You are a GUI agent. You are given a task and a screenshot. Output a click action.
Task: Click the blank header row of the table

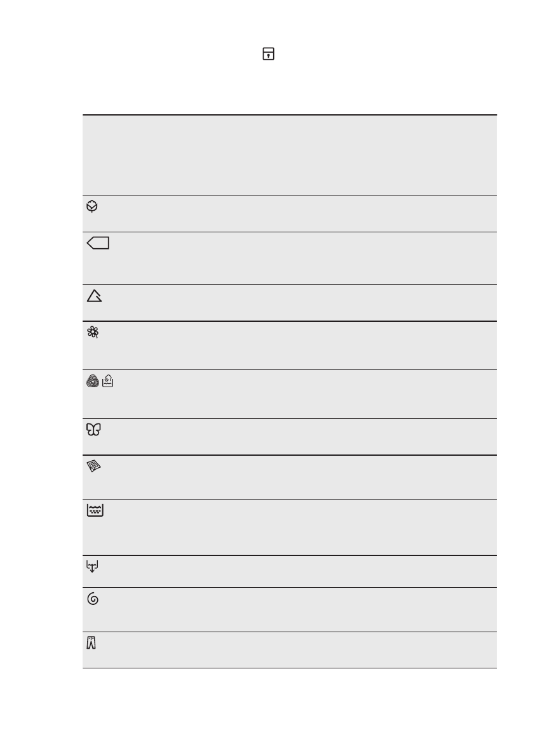tap(289, 155)
